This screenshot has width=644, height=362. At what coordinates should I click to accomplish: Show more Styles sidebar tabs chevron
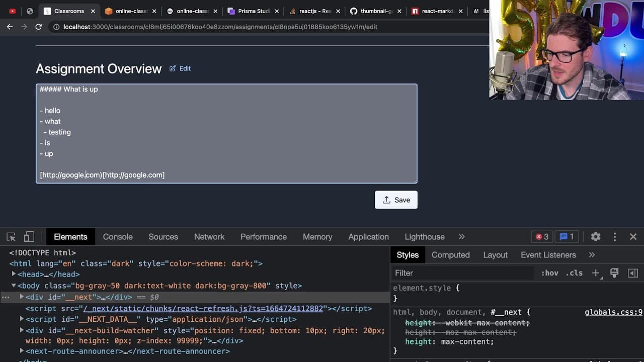pos(592,255)
